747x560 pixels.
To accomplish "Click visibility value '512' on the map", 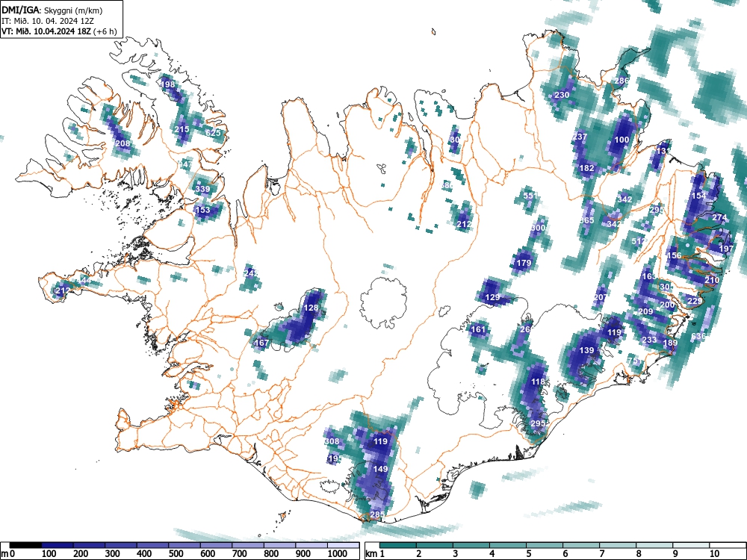I will click(639, 241).
